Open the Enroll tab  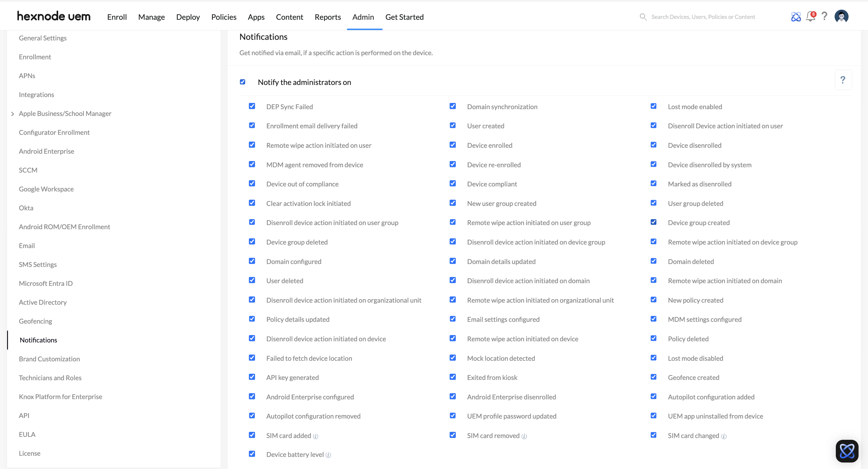pyautogui.click(x=117, y=17)
